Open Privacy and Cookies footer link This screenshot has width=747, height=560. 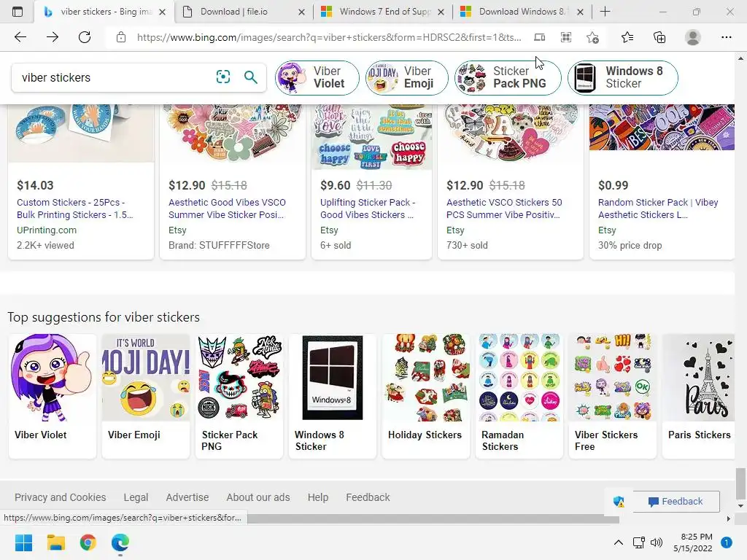point(60,497)
